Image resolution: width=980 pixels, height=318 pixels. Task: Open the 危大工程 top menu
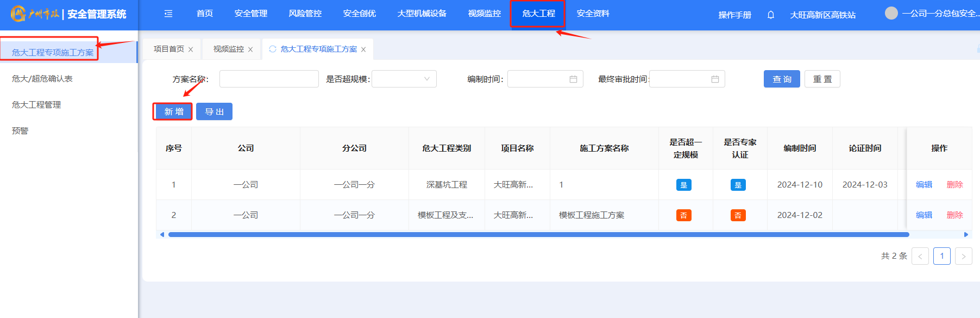538,14
